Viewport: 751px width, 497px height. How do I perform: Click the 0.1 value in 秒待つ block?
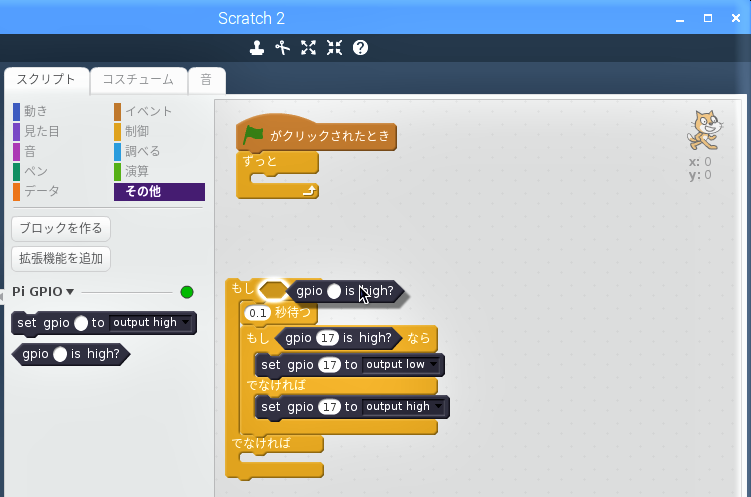[x=258, y=313]
